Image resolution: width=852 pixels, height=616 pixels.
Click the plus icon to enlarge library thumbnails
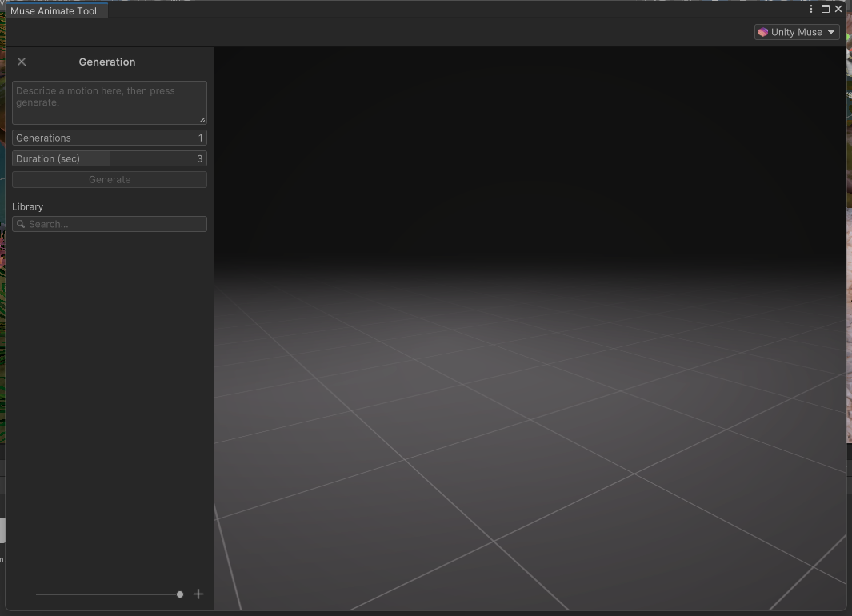198,594
